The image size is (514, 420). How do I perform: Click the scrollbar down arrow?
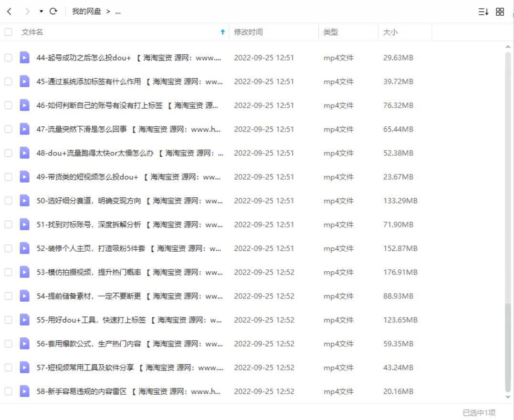pyautogui.click(x=508, y=397)
